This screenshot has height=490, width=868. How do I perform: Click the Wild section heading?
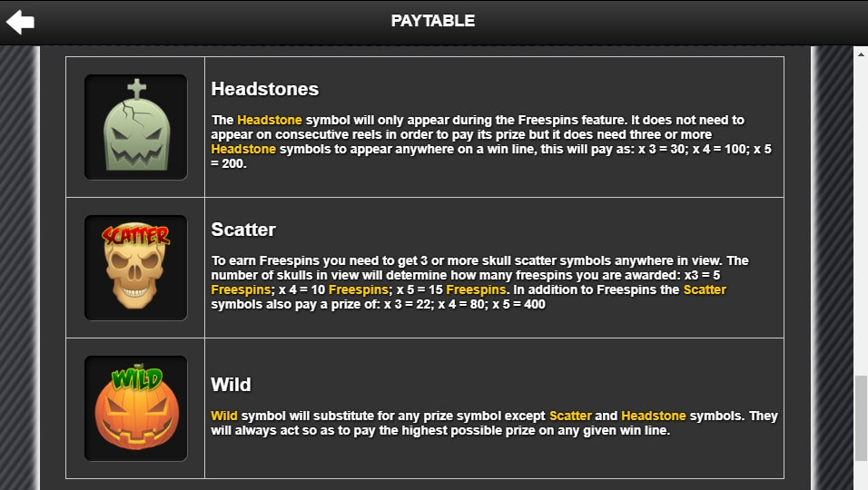[x=231, y=385]
